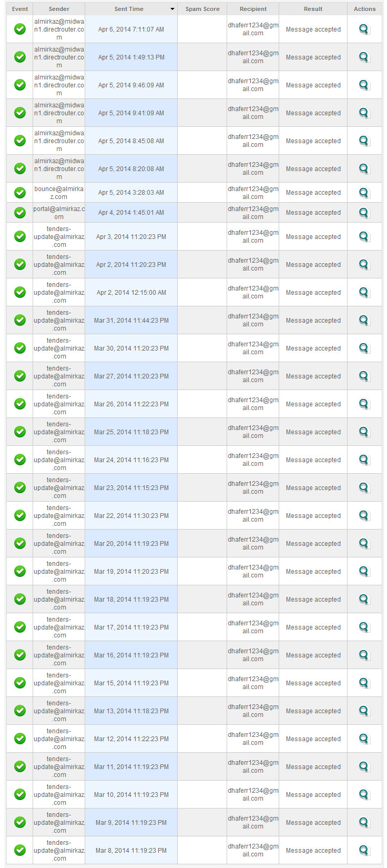The image size is (387, 868).
Task: View details for Mar 17, 2014 11:19:23 PM row
Action: coord(364,627)
